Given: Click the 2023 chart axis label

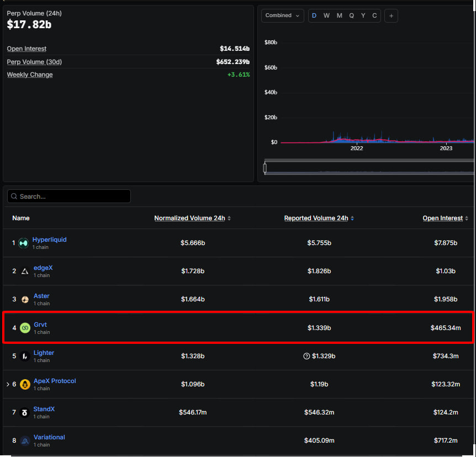Looking at the screenshot, I should click(x=446, y=148).
